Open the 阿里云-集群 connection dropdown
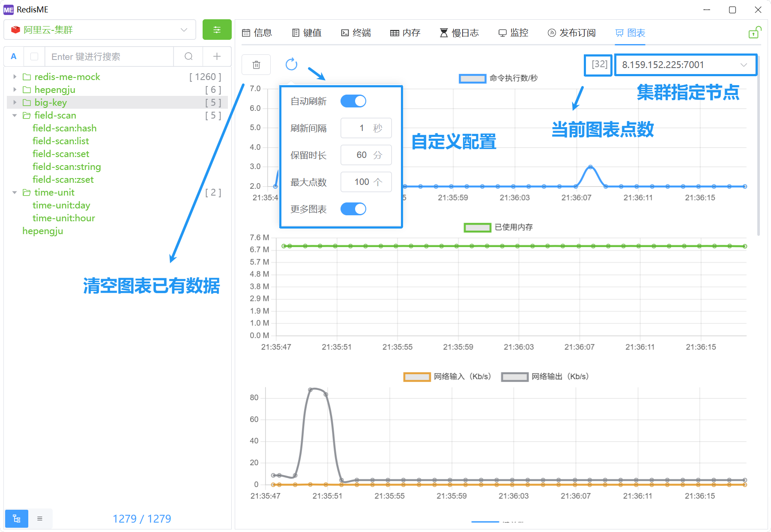The width and height of the screenshot is (771, 532). click(99, 30)
